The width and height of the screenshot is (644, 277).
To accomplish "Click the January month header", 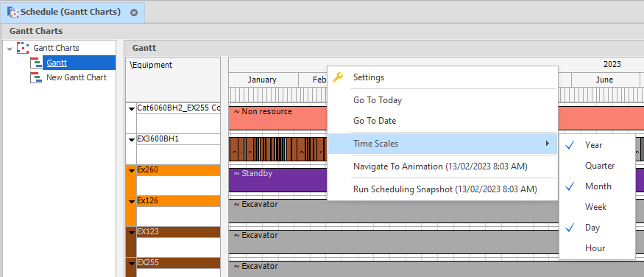I will [x=263, y=80].
